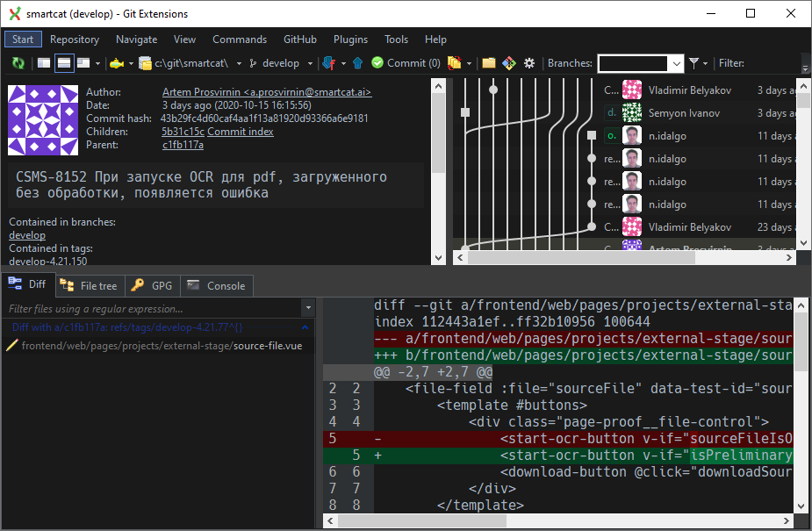Open the diff filter dropdown arrow
Viewport: 812px width, 531px height.
point(309,309)
